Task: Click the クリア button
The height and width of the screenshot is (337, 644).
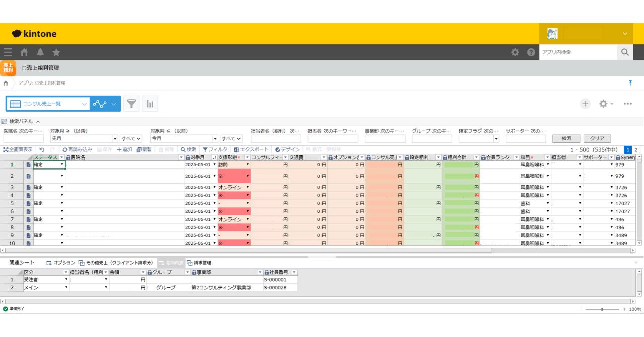Action: coord(597,138)
